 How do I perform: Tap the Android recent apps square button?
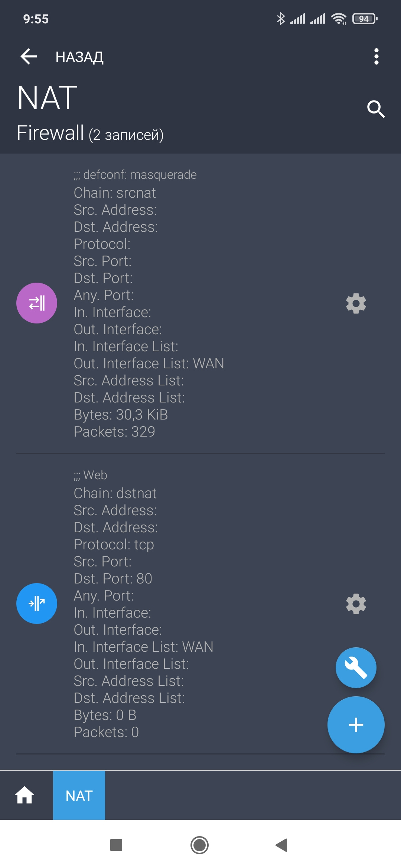coord(116,845)
